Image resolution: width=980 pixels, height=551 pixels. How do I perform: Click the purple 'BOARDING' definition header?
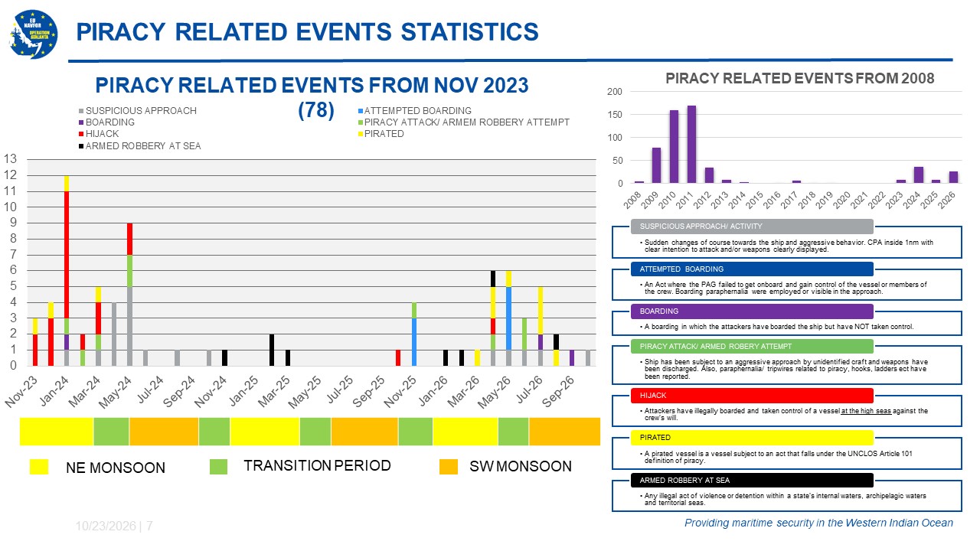point(751,311)
